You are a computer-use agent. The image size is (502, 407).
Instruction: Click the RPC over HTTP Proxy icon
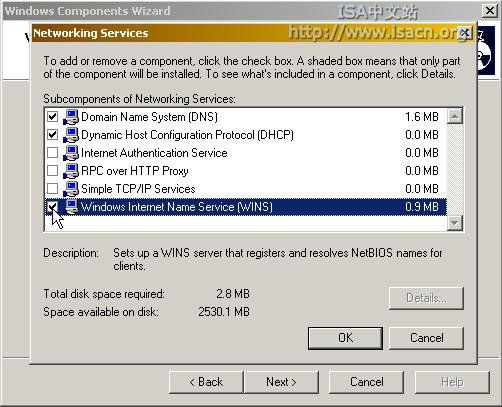(71, 171)
